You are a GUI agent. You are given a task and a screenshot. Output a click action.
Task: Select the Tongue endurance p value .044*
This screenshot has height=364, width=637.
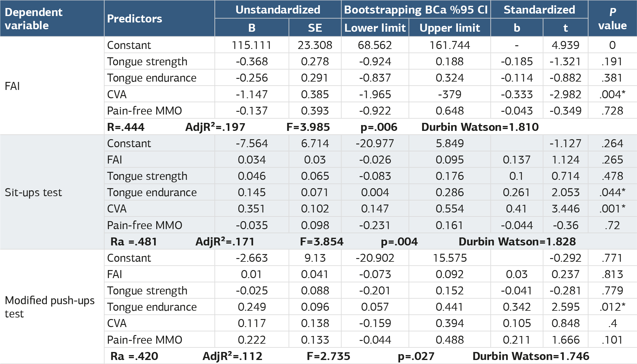pyautogui.click(x=612, y=192)
